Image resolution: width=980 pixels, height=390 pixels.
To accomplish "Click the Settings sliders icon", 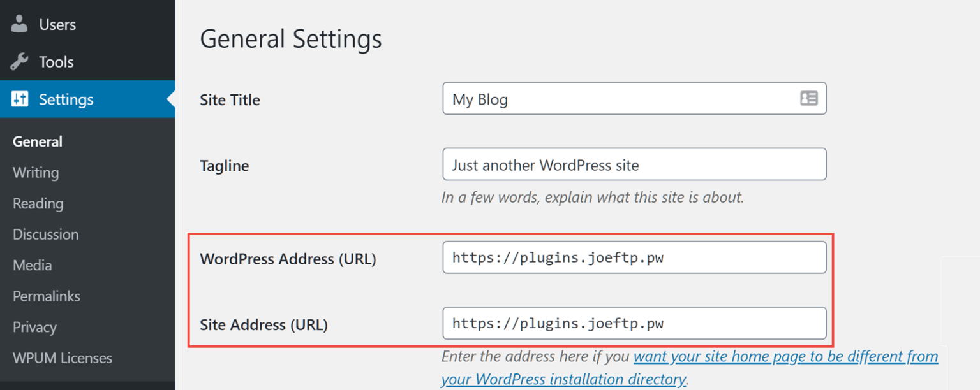I will [20, 99].
